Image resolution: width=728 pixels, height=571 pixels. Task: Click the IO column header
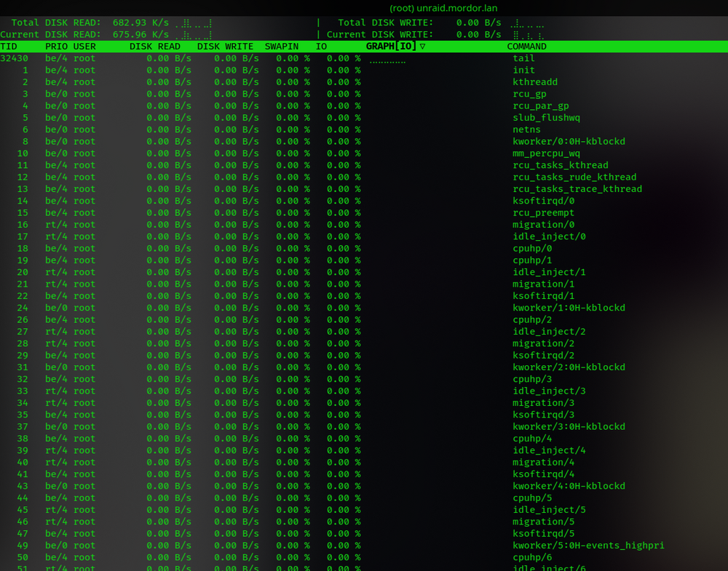[321, 47]
